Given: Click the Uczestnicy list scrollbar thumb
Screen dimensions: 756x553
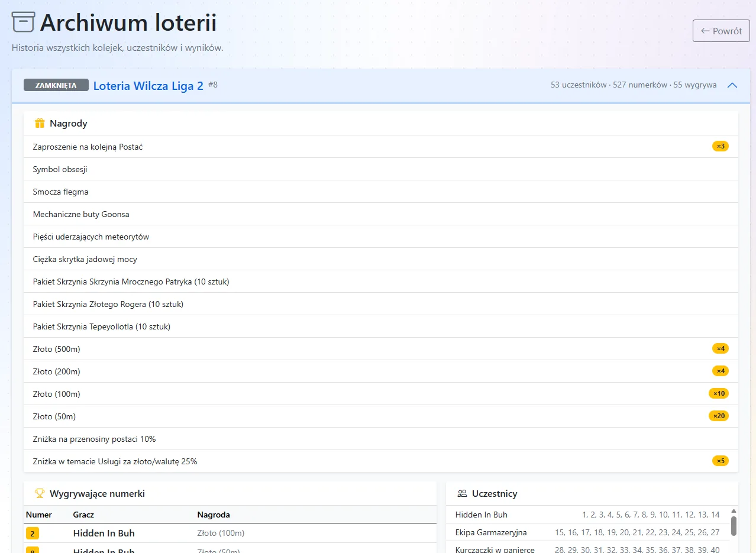Looking at the screenshot, I should 734,526.
